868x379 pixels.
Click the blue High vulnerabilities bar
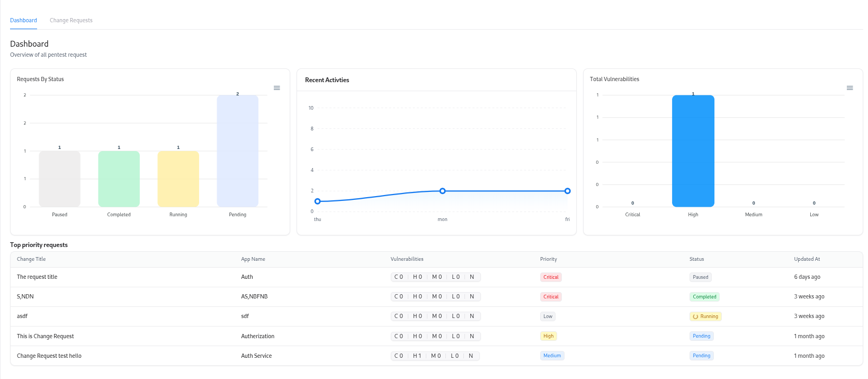click(693, 151)
